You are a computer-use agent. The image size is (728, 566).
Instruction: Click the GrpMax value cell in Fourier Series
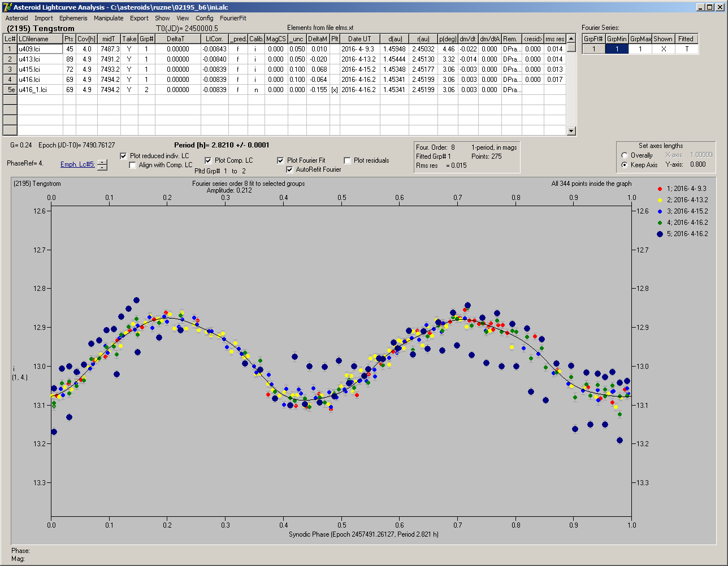tap(640, 49)
